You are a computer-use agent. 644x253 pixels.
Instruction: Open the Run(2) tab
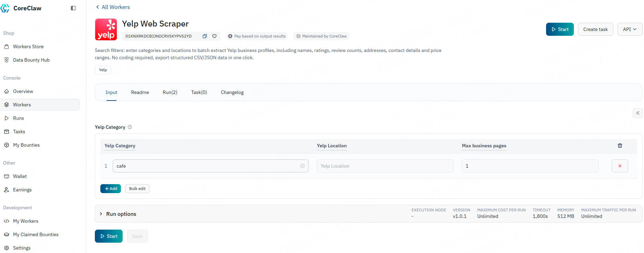point(170,92)
